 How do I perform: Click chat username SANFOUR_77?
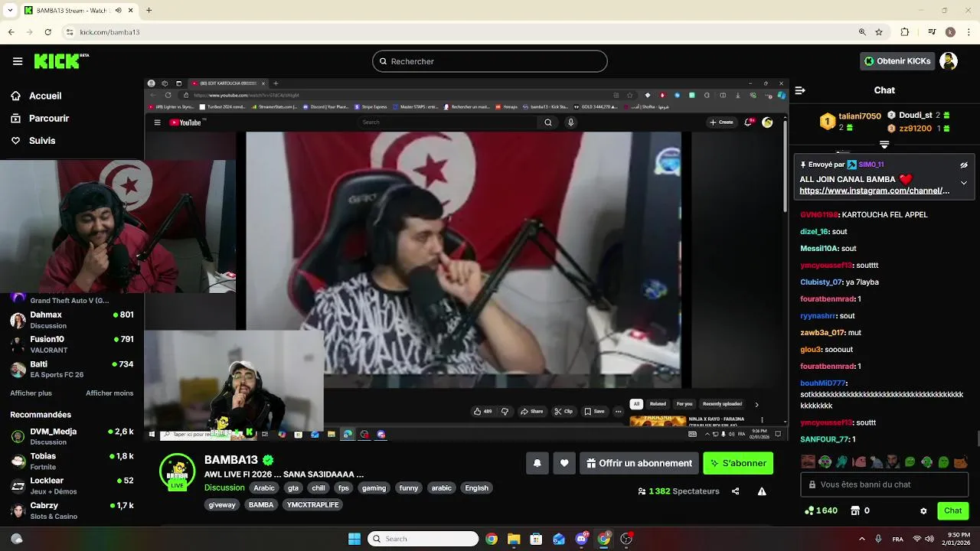(x=825, y=439)
